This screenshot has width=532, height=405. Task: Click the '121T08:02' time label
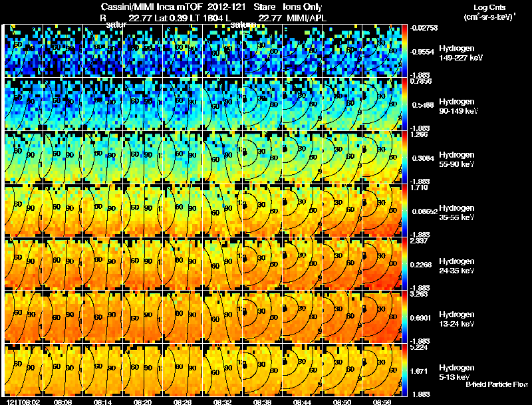24,402
